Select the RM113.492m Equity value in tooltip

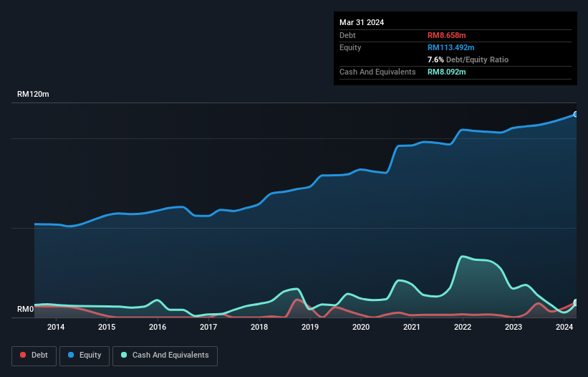453,47
